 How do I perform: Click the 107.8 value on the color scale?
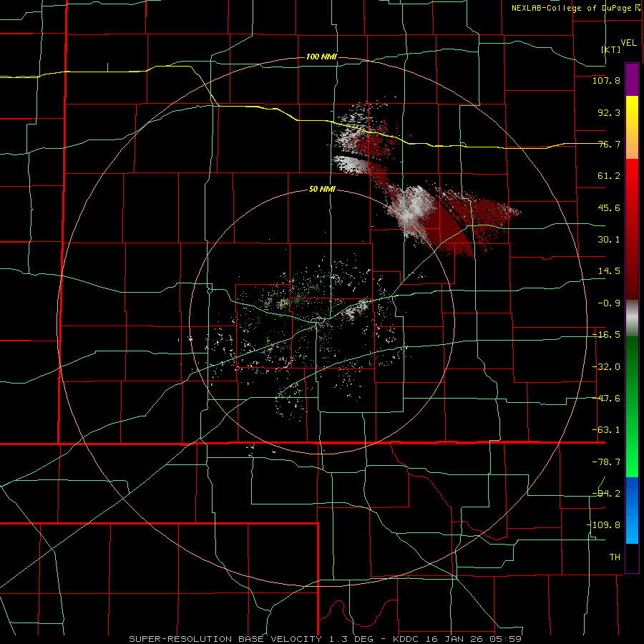(606, 80)
